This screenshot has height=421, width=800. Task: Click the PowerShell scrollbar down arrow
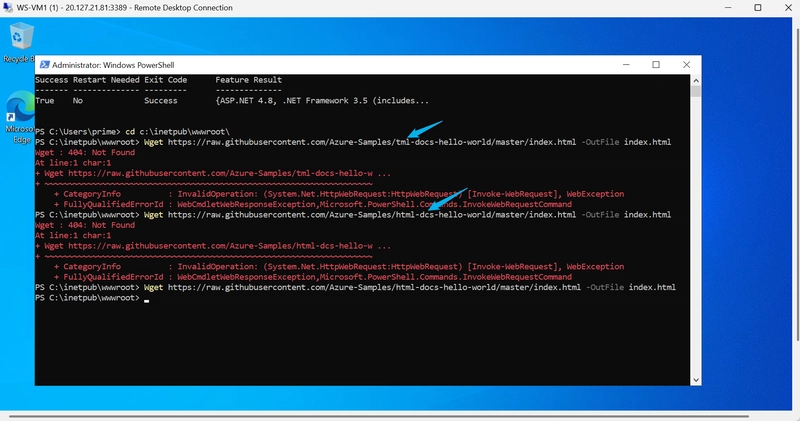coord(695,380)
